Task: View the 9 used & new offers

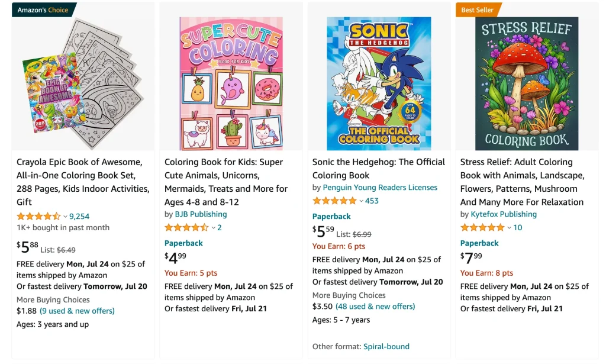Action: (x=77, y=311)
